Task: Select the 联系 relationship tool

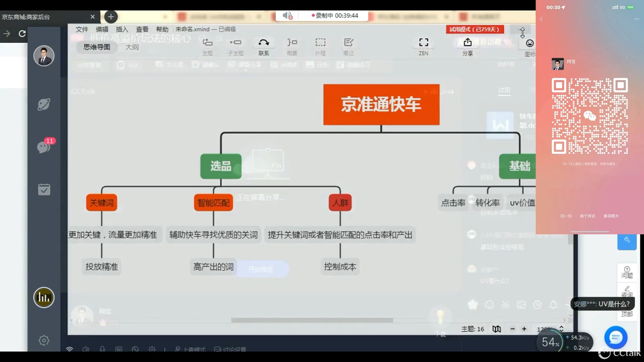Action: (x=264, y=46)
